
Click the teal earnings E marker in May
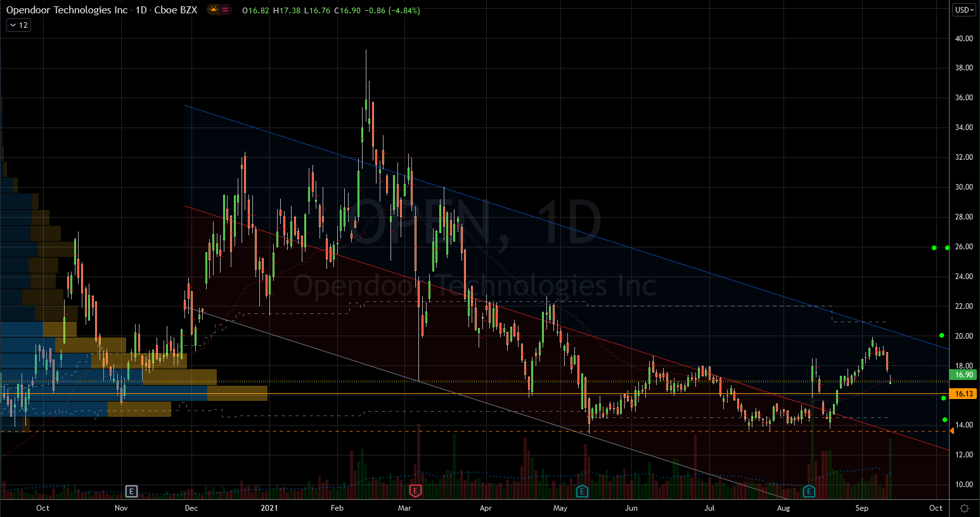pos(581,491)
